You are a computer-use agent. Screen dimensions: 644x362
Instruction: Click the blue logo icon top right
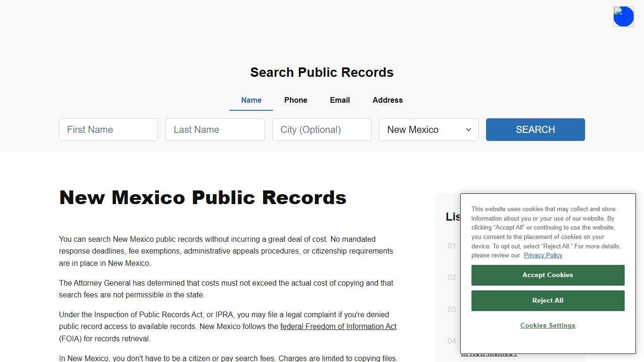pyautogui.click(x=623, y=16)
